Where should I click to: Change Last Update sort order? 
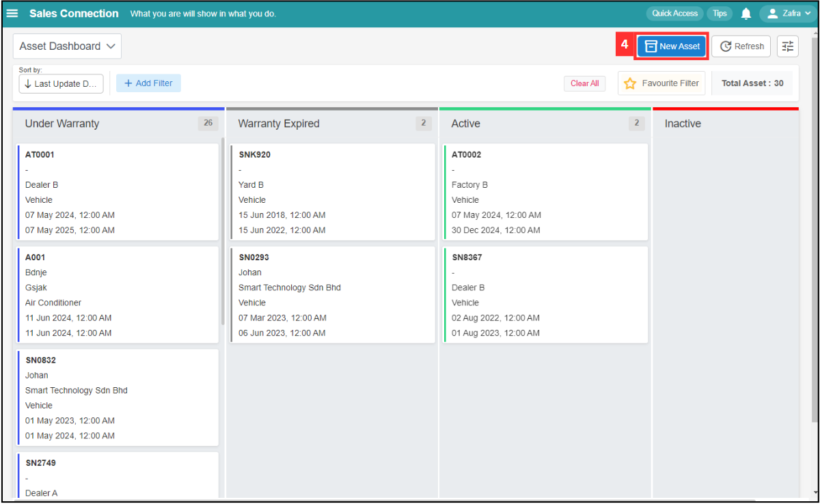click(x=61, y=83)
